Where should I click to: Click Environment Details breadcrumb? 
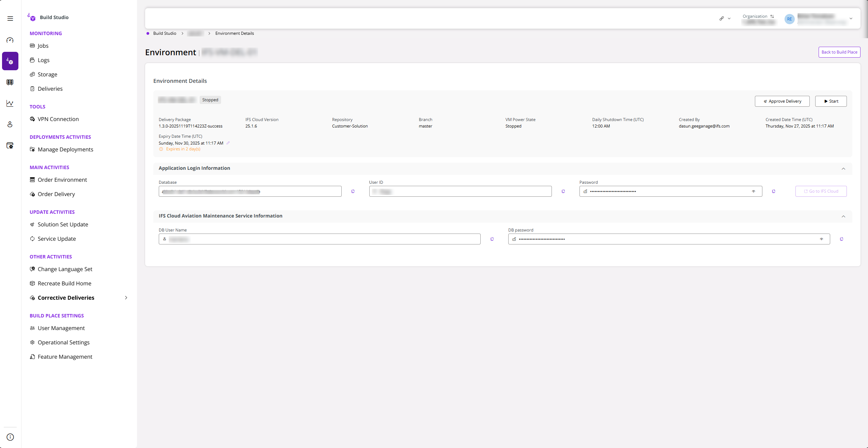(x=234, y=33)
